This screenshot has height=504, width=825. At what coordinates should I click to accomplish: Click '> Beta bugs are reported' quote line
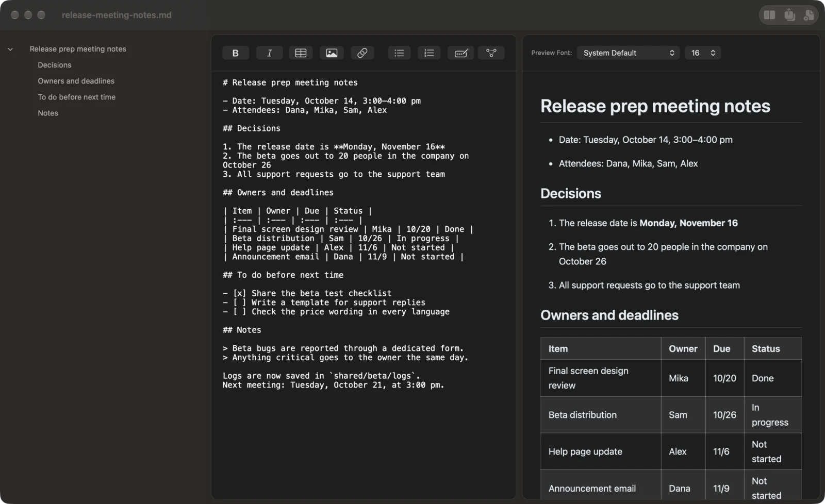point(343,348)
